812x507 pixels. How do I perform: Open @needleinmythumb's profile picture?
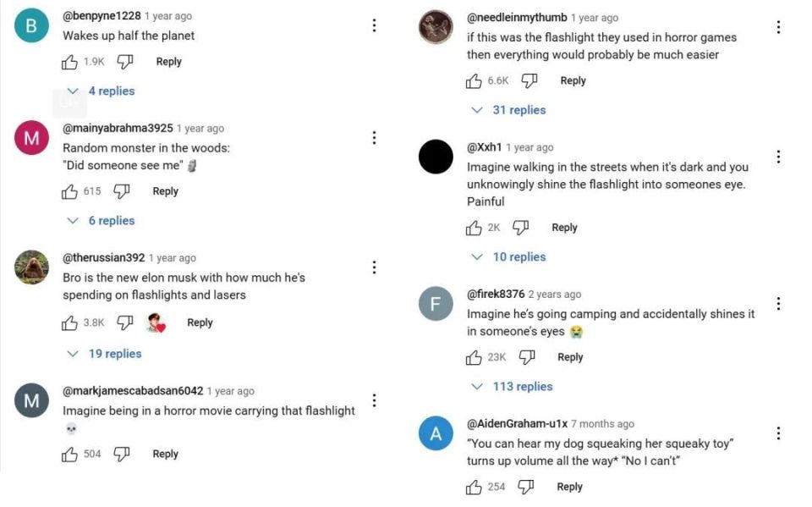coord(436,27)
